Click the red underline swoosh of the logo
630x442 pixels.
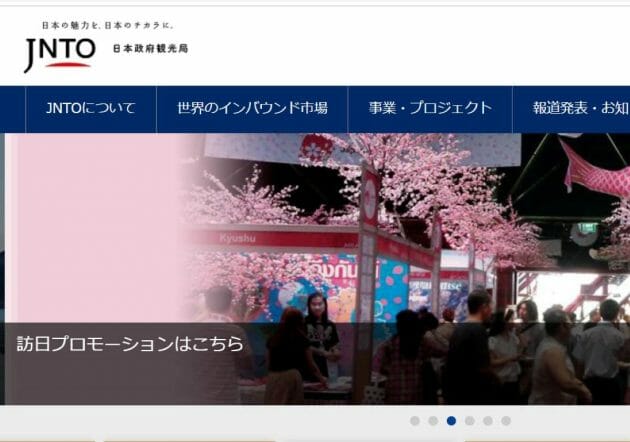68,65
